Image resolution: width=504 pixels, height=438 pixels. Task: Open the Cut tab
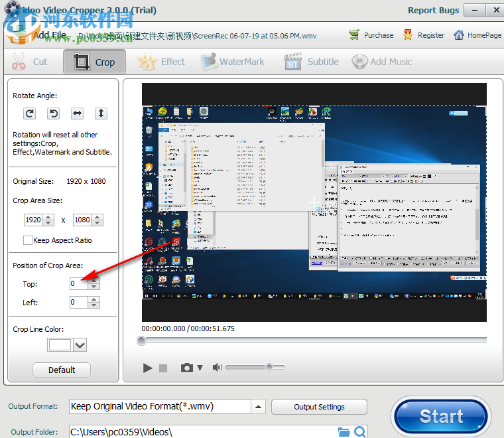[x=30, y=62]
